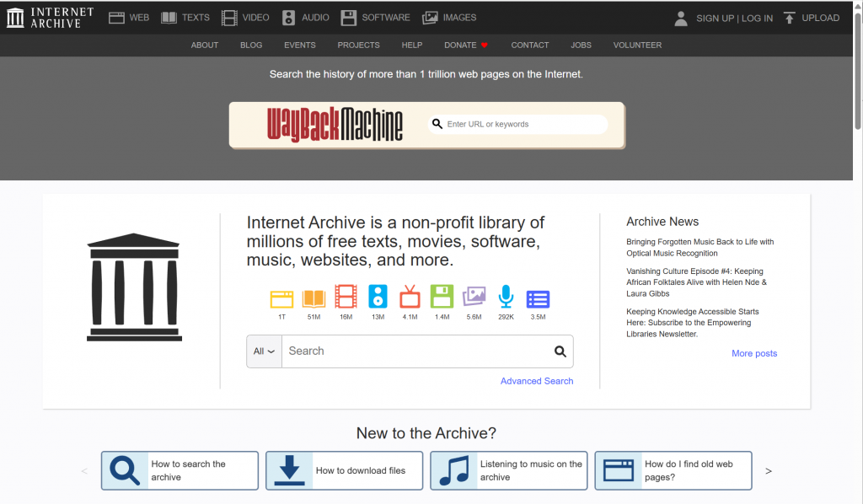Click the red film icon labeled 16M
863x504 pixels.
coord(346,297)
